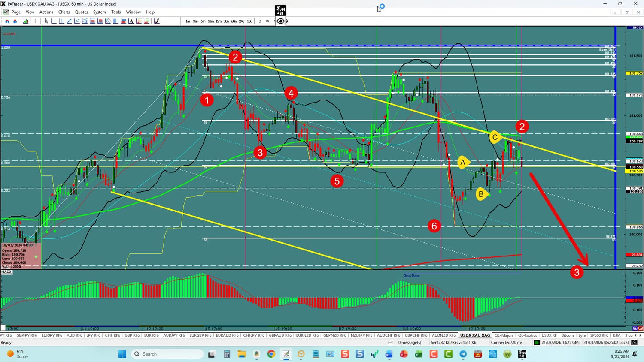Click the 'Sent: 32 Kb/Recv: 4641 Kb' status text

coord(453,343)
